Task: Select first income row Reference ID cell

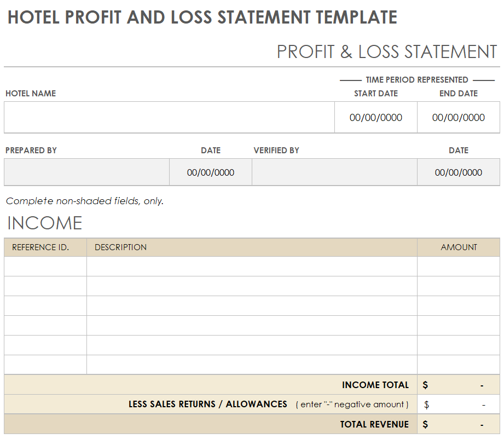Action: click(45, 267)
